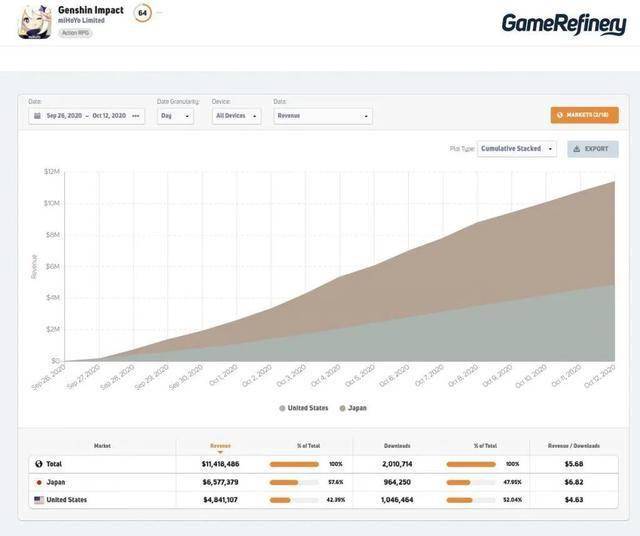Click the score badge showing 64
This screenshot has width=640, height=536.
pos(142,13)
